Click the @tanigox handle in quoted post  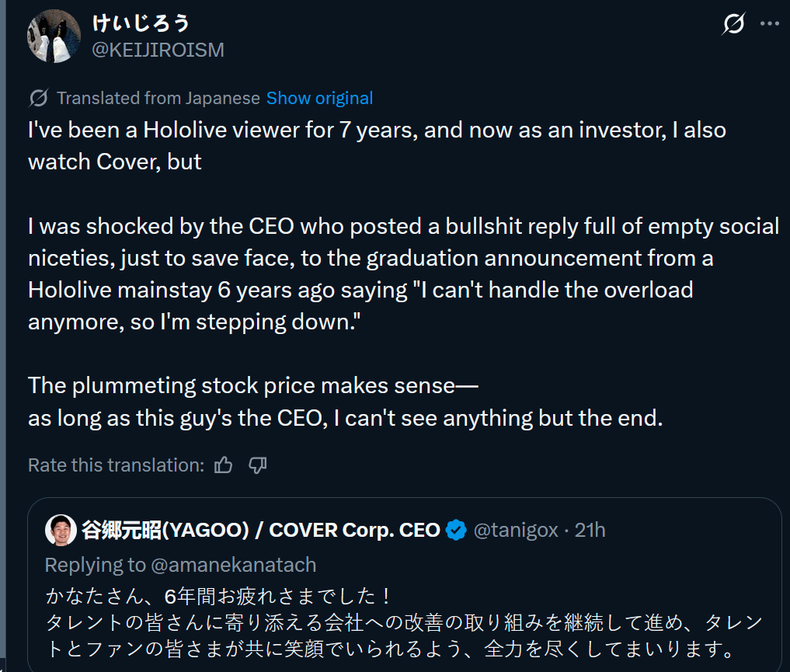(516, 531)
